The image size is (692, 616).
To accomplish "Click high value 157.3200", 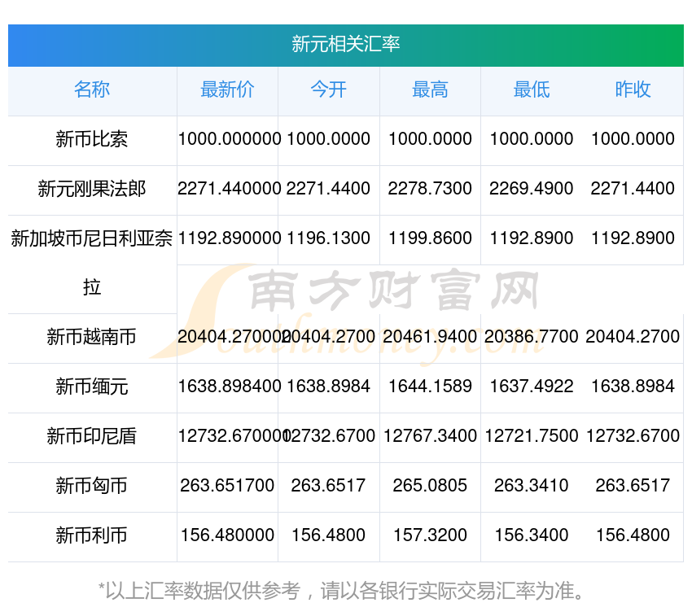I will [x=431, y=535].
